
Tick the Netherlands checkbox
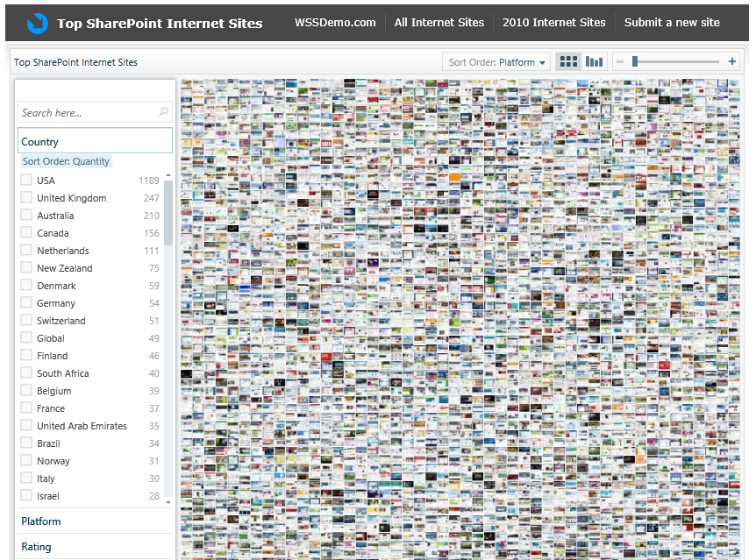click(26, 251)
